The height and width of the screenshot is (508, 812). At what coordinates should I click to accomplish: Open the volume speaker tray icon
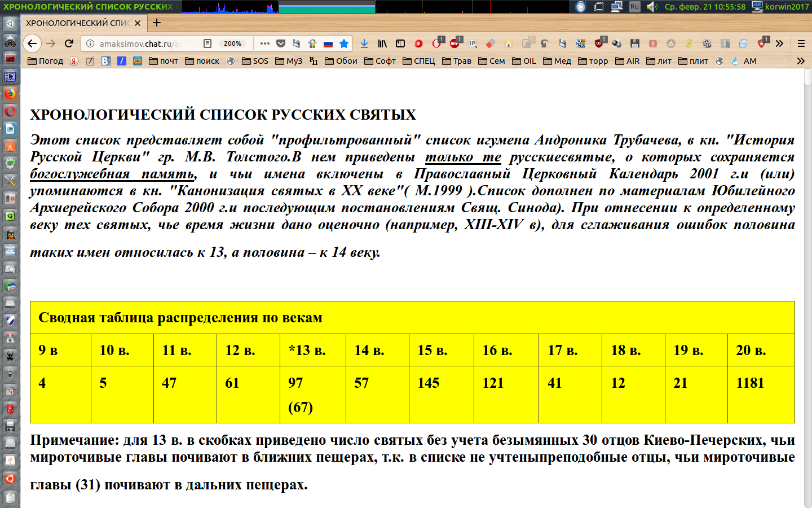pos(652,6)
